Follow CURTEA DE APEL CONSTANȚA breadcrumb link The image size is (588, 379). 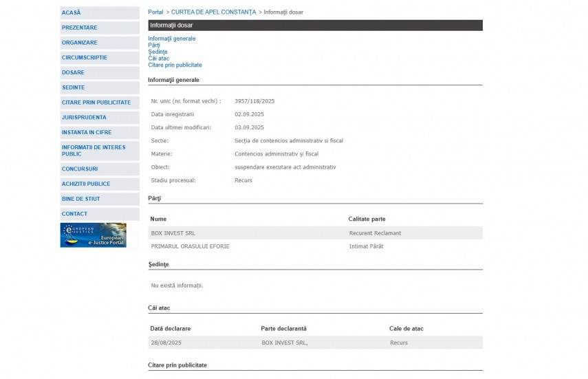click(x=213, y=12)
